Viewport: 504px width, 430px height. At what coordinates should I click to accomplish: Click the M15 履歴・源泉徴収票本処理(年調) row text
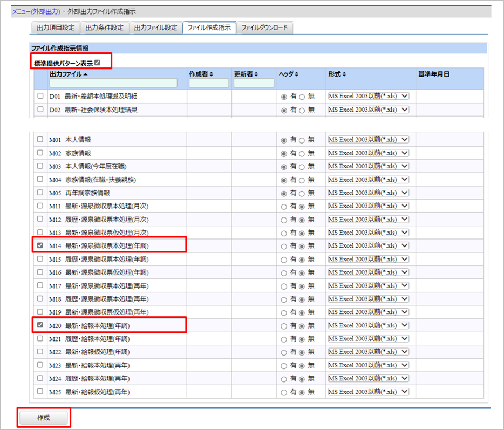(99, 260)
